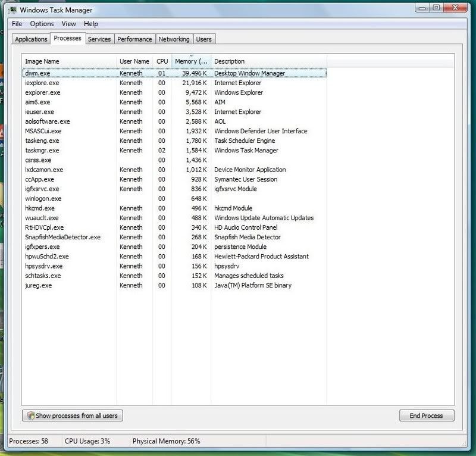Select the ieuser.exe process

click(x=174, y=112)
